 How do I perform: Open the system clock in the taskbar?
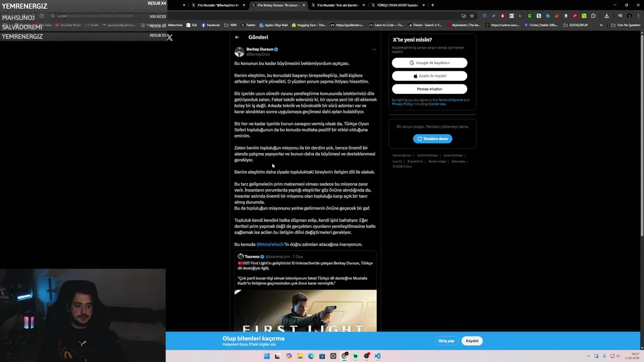632,356
